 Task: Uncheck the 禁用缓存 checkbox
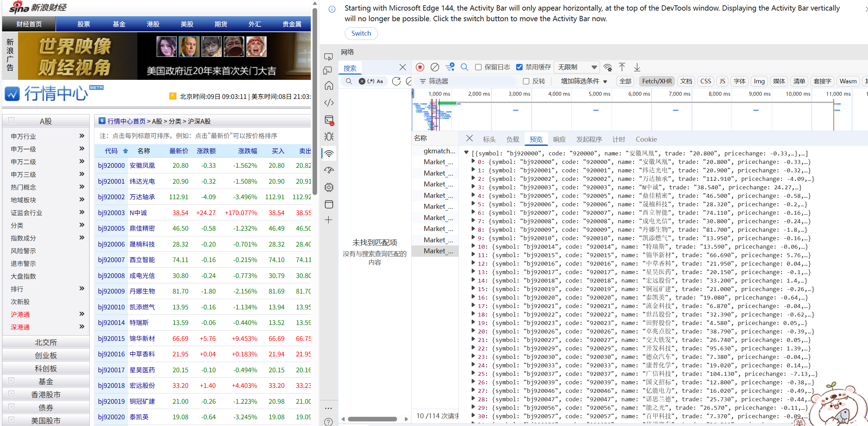pos(519,67)
